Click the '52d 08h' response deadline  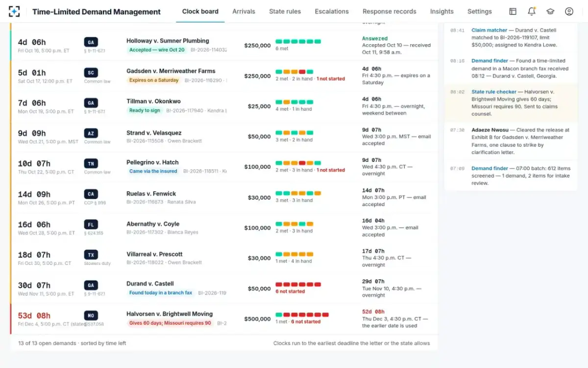[373, 312]
